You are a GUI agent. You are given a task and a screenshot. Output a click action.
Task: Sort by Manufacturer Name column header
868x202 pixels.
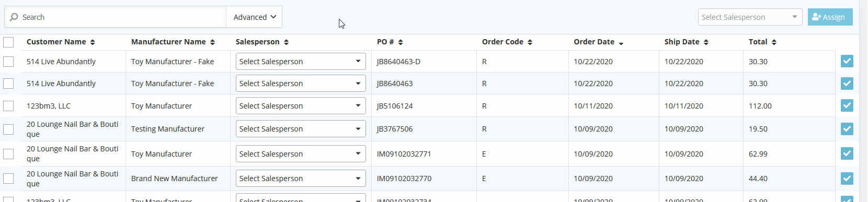pos(168,42)
